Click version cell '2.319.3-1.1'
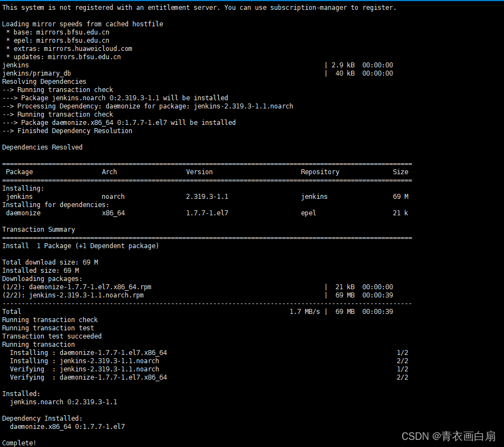The width and height of the screenshot is (504, 447). click(x=207, y=197)
